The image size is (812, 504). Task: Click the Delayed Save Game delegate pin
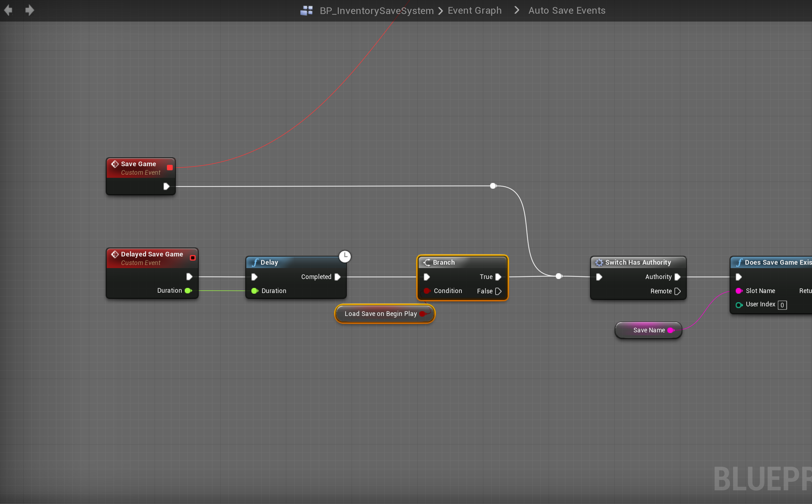click(x=193, y=258)
